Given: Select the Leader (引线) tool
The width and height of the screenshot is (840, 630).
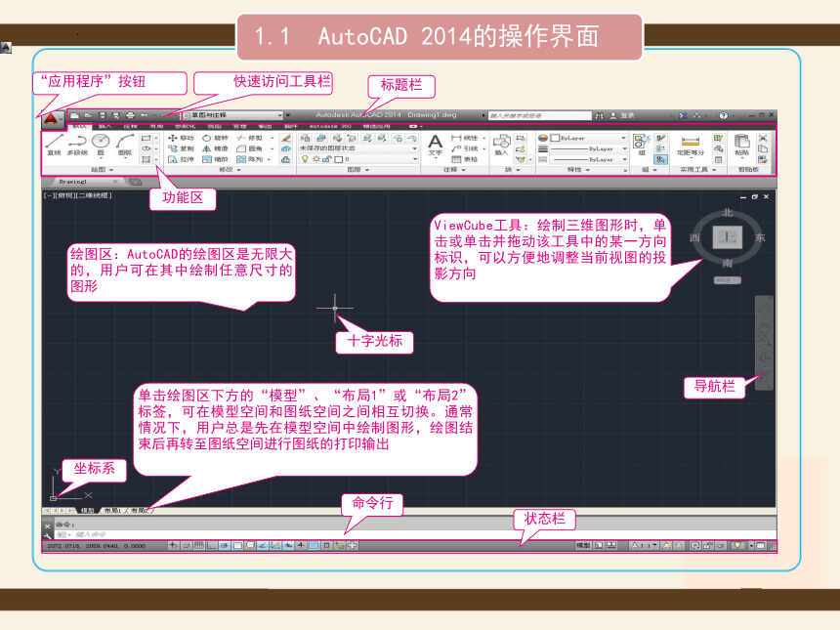Looking at the screenshot, I should pyautogui.click(x=465, y=148).
